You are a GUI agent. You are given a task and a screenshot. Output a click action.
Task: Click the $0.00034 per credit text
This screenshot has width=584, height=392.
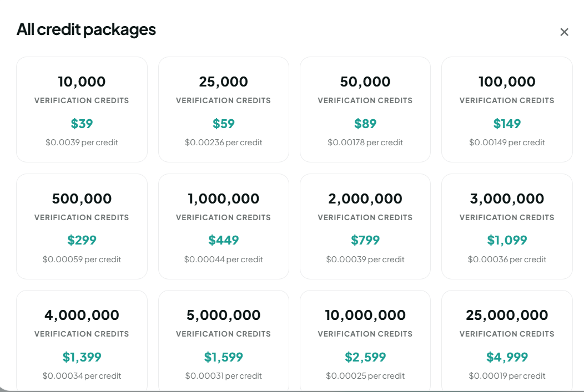tap(82, 375)
